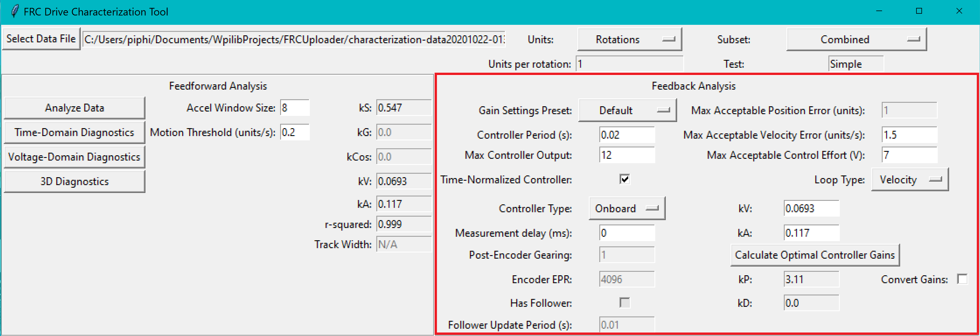Click the Encoder EPR field

pos(627,279)
